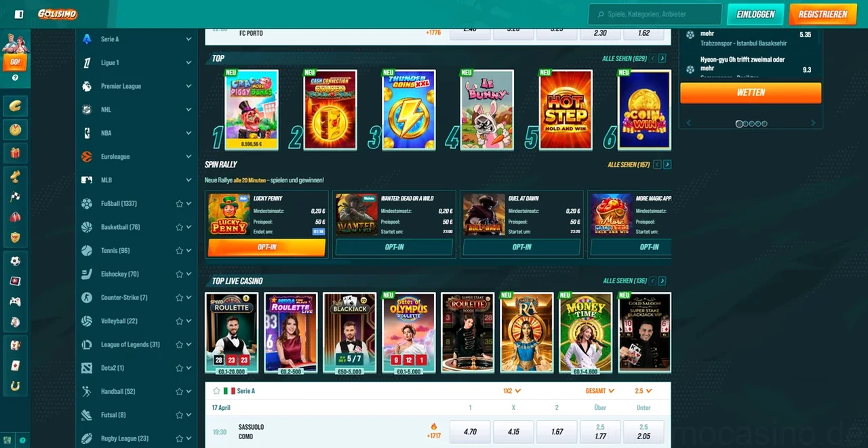Click OPT-IN for Duel at Dawn rally
This screenshot has width=868, height=448.
[x=521, y=247]
